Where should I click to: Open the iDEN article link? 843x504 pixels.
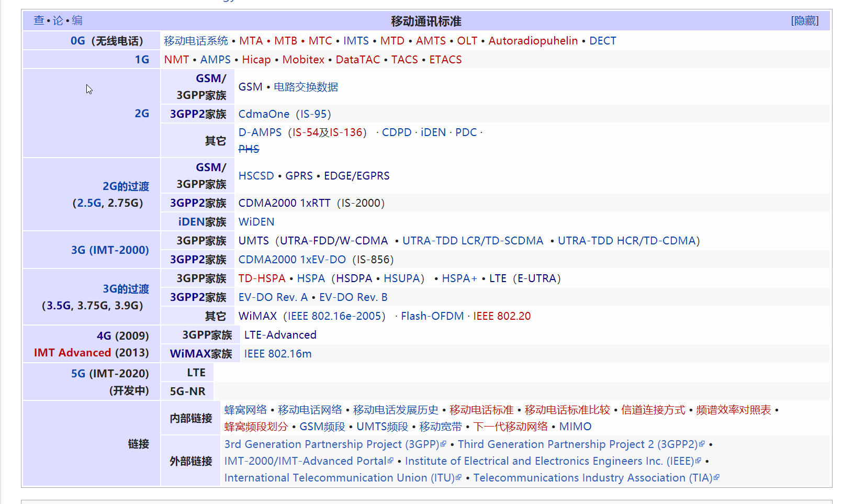(433, 132)
